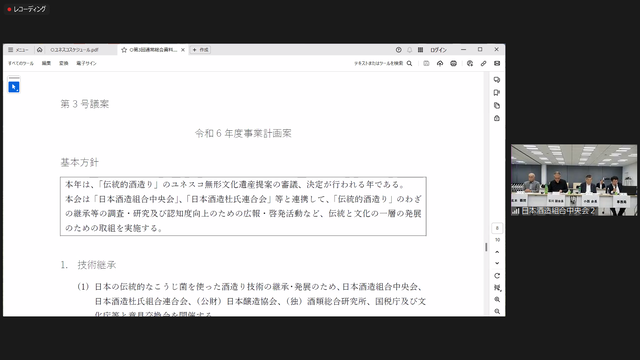
Task: Click the 令和6年度事業計画案 title text
Action: coord(243,133)
